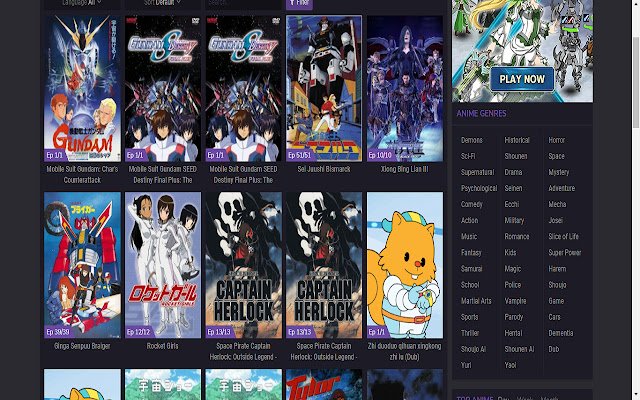This screenshot has width=640, height=400.
Task: Select the Josei genre
Action: [555, 220]
